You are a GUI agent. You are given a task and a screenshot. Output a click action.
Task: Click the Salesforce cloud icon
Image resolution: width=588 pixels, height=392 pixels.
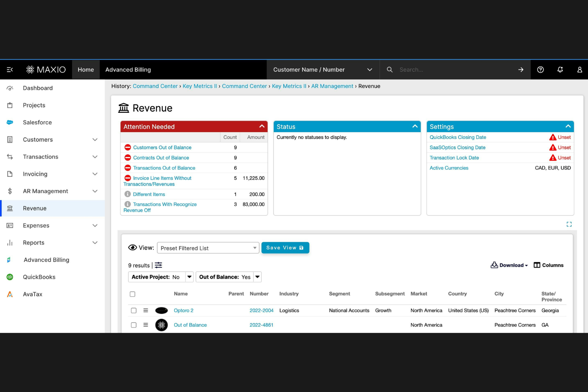(x=10, y=122)
